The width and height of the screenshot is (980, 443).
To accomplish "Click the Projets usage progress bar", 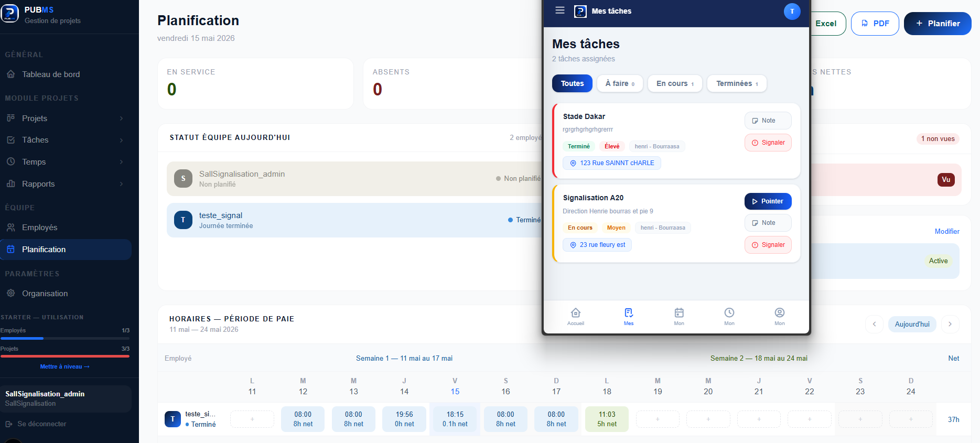I will [65, 356].
